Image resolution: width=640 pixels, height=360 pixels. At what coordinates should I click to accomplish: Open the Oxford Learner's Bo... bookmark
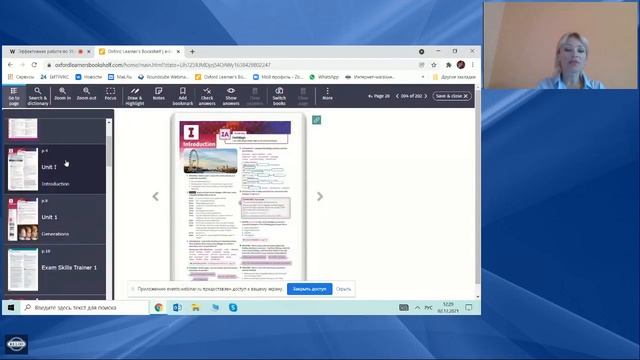[x=220, y=77]
